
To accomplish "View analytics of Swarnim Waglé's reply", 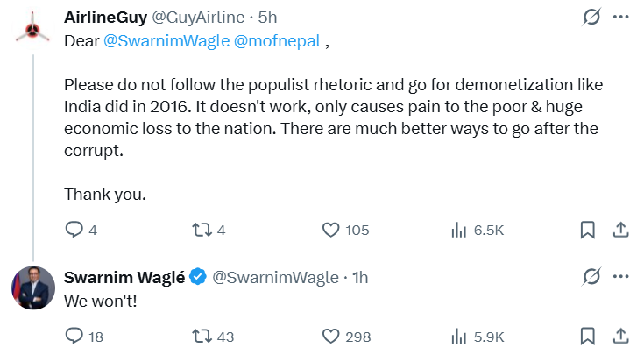I will click(457, 336).
